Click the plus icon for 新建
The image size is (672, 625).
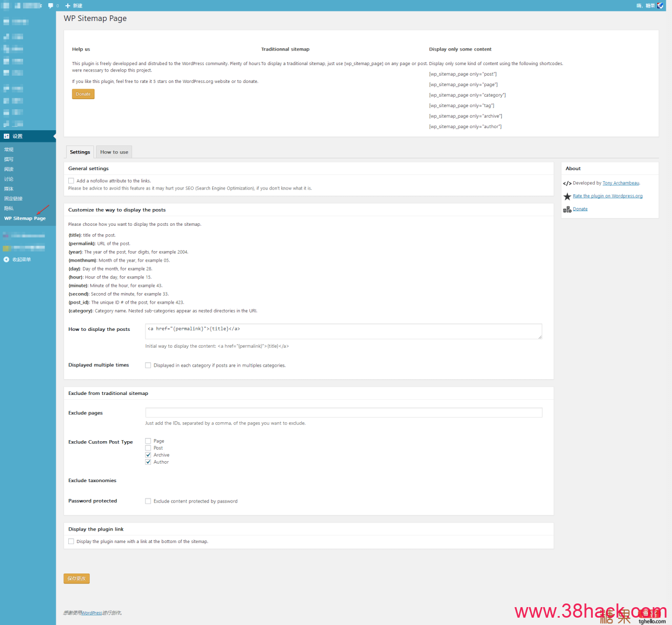(68, 6)
